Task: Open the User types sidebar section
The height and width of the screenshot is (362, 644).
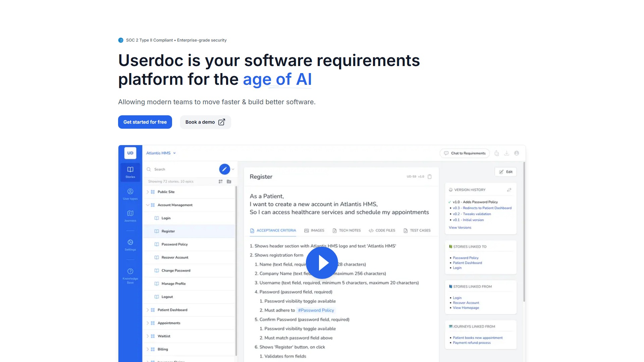Action: 130,193
